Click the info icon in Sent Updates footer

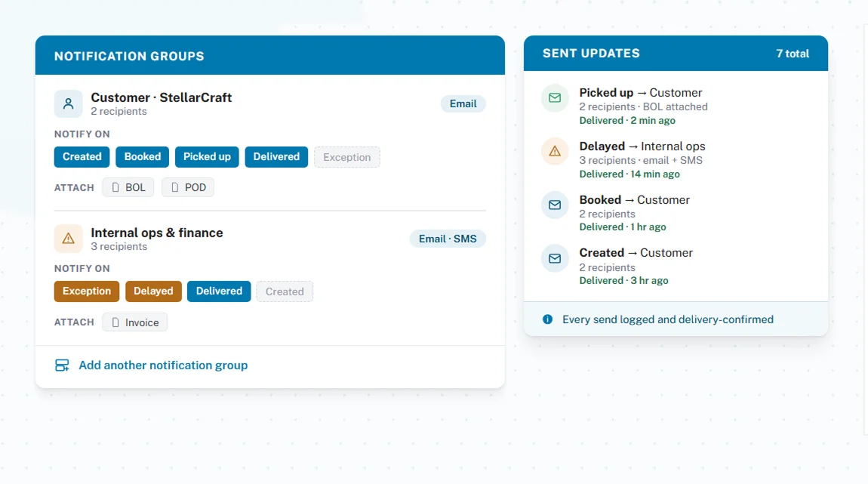pos(547,319)
